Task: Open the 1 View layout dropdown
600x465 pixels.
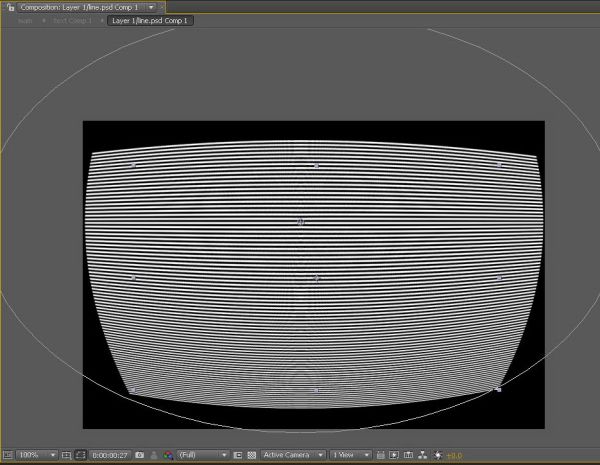Action: click(x=350, y=455)
